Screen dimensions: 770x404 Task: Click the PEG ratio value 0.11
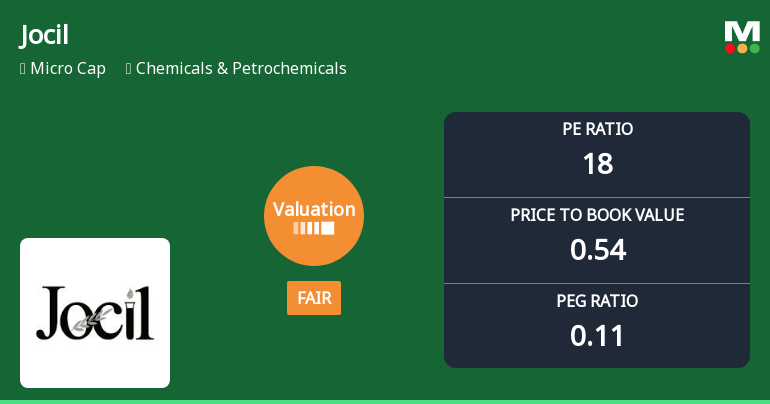(x=597, y=336)
